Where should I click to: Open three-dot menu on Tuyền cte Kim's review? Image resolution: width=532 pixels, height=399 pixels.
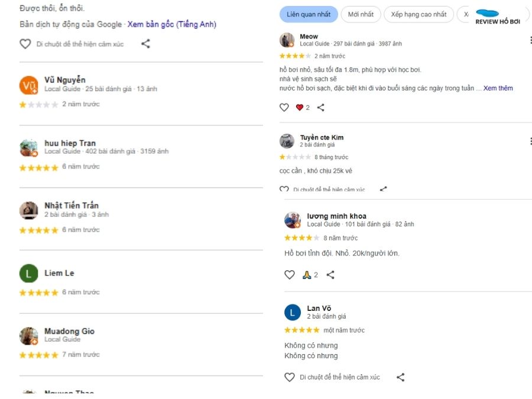pos(530,141)
